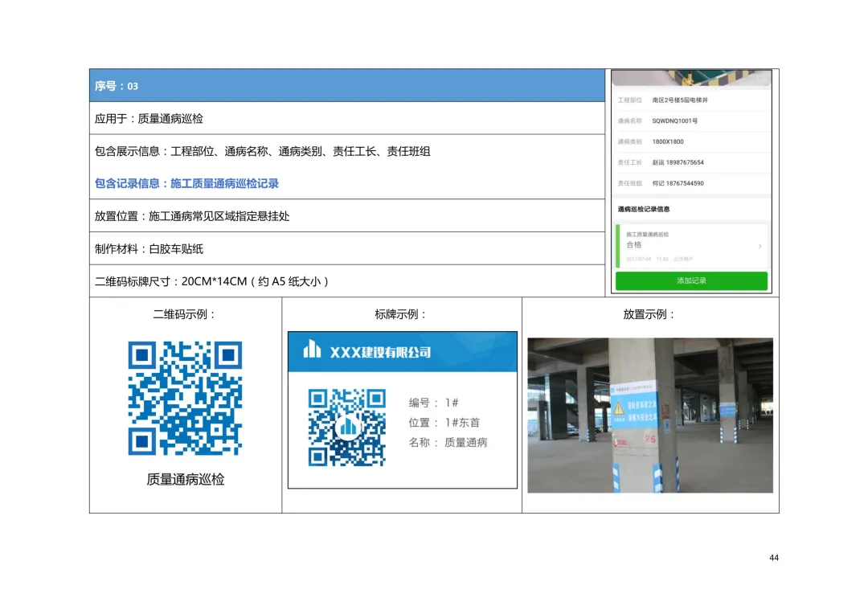
Task: Click the sign field 位置： 1#东首
Action: [444, 423]
